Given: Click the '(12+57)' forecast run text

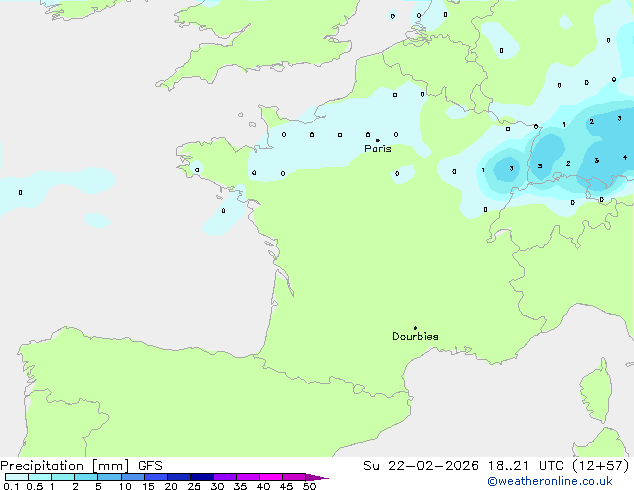Looking at the screenshot, I should click(x=601, y=466).
